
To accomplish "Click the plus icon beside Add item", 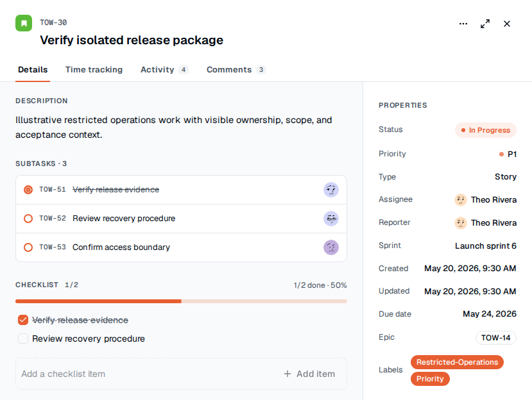I will pyautogui.click(x=287, y=374).
